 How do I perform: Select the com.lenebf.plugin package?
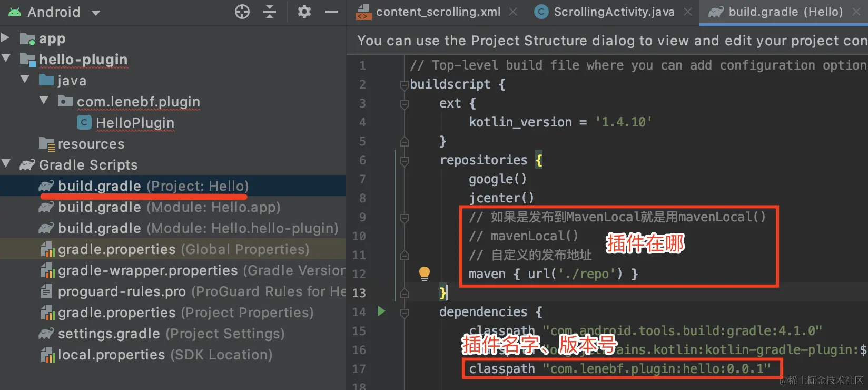pyautogui.click(x=139, y=102)
